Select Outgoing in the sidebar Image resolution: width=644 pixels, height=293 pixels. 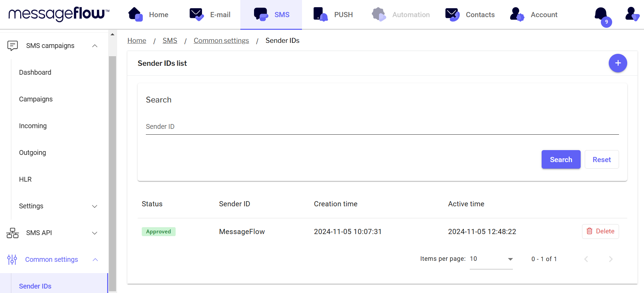pyautogui.click(x=33, y=153)
